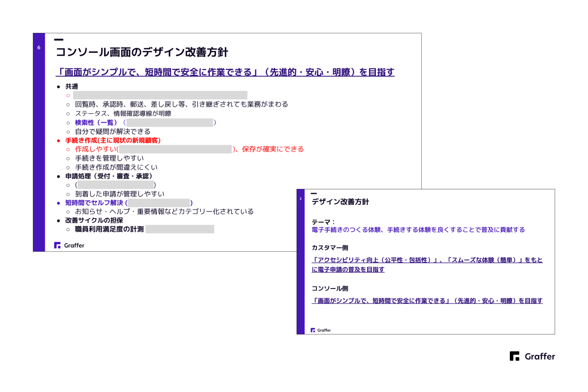Viewport: 588px width, 392px height.
Task: Click the Graffer logo icon at bottom right
Action: (514, 356)
